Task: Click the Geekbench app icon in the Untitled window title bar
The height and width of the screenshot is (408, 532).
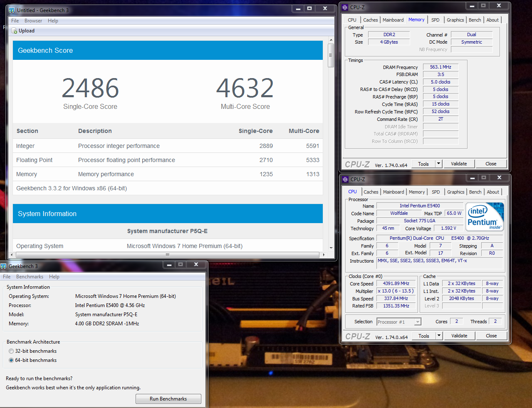Action: tap(12, 10)
